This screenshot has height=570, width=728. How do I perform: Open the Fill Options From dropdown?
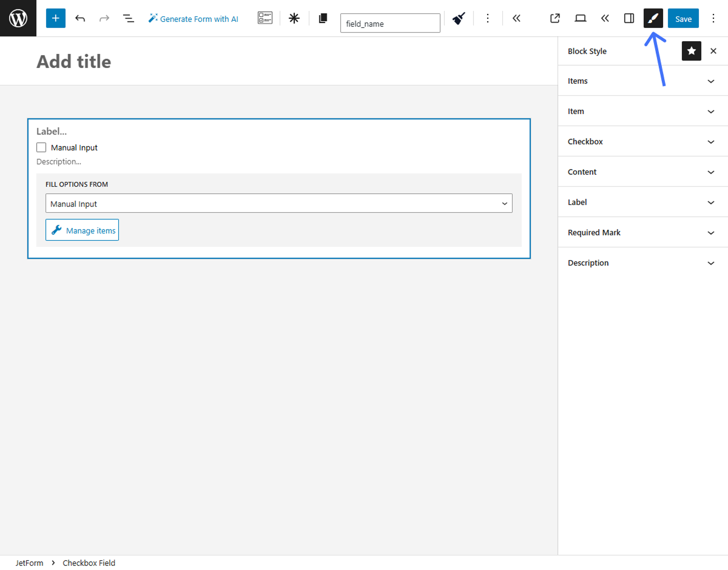point(279,203)
